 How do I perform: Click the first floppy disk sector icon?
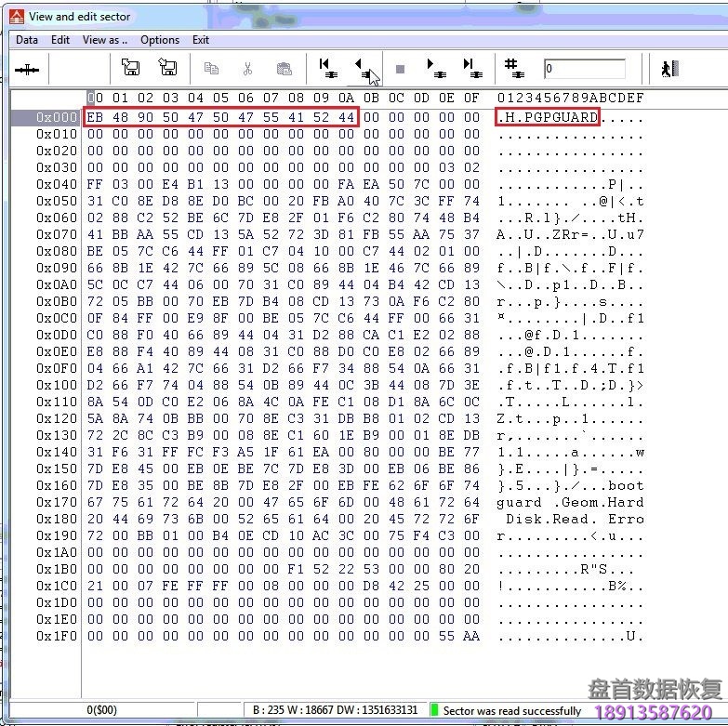click(x=131, y=68)
